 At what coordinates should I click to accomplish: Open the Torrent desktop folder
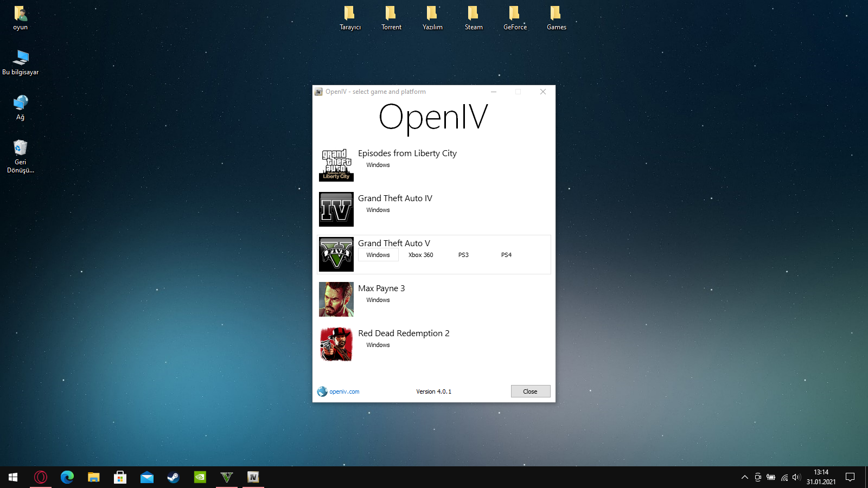(391, 18)
